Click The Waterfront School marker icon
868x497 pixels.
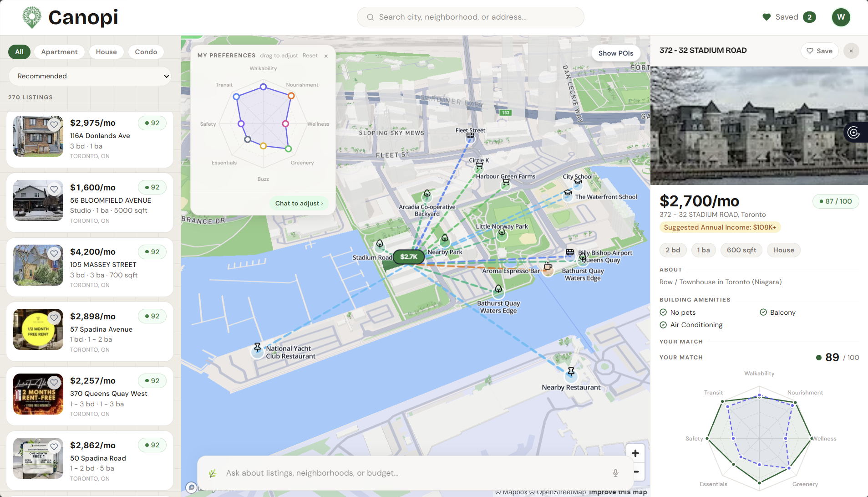[568, 195]
